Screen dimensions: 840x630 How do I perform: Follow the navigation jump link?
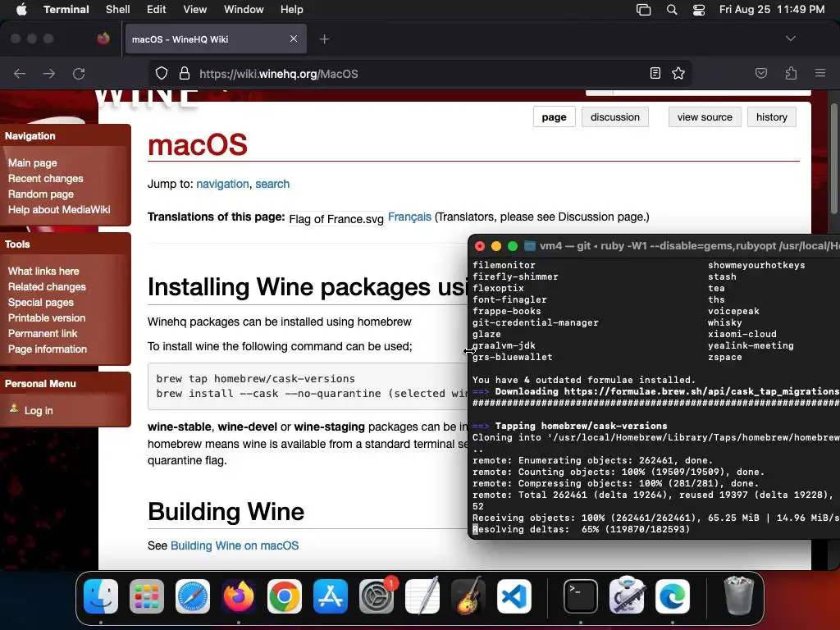222,184
